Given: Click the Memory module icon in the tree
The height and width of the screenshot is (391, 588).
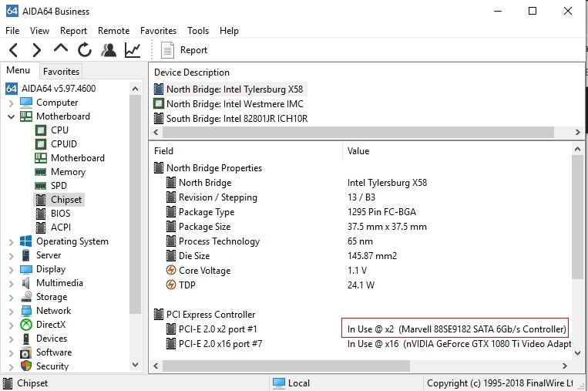Looking at the screenshot, I should pyautogui.click(x=41, y=172).
